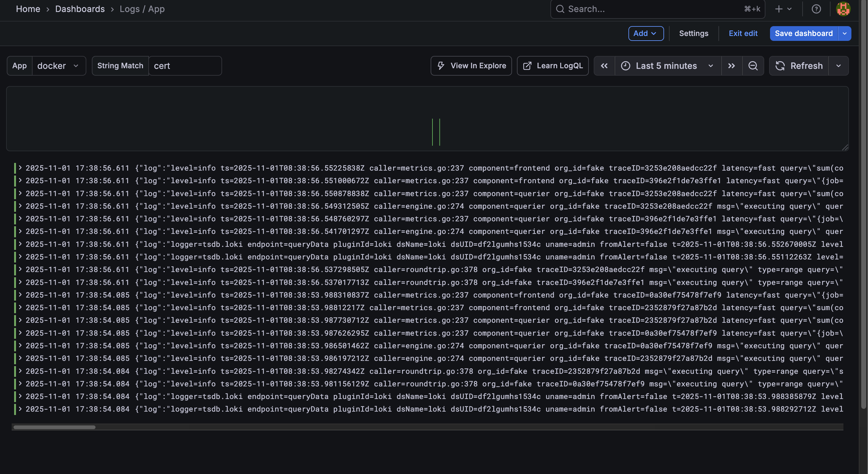Go to the Home breadcrumb
Image resolution: width=868 pixels, height=474 pixels.
[x=28, y=9]
